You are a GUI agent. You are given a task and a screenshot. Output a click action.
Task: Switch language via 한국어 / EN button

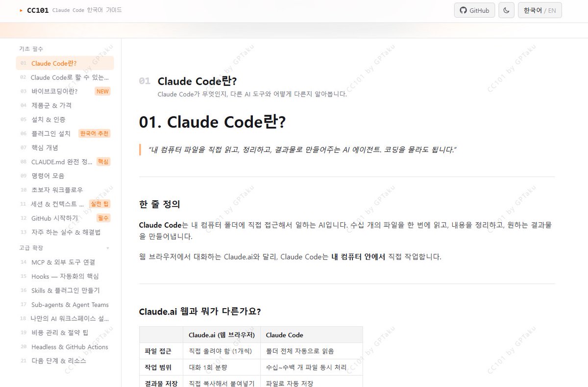tap(539, 10)
